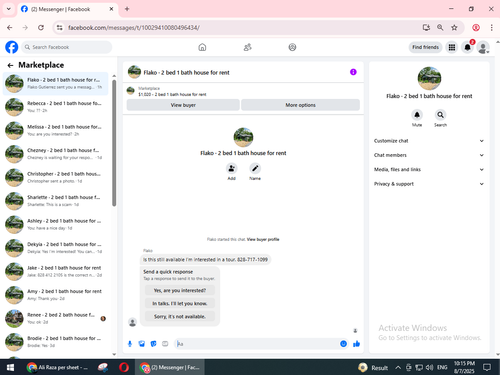Open conversation information purple icon

353,72
